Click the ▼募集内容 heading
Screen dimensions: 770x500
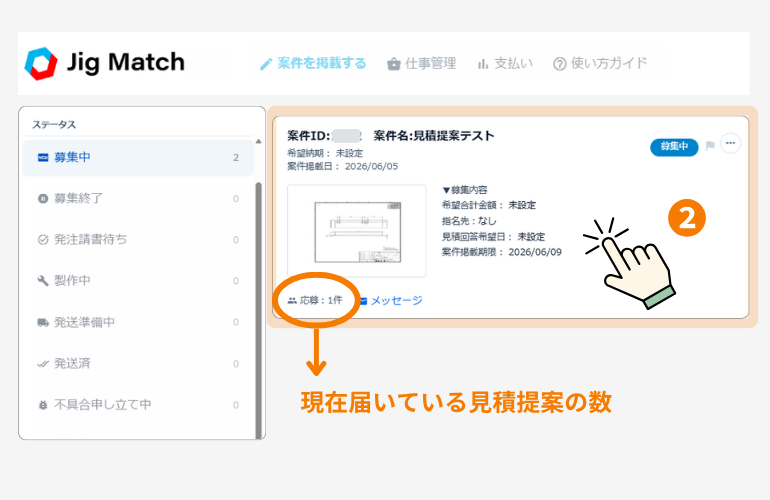(x=465, y=190)
